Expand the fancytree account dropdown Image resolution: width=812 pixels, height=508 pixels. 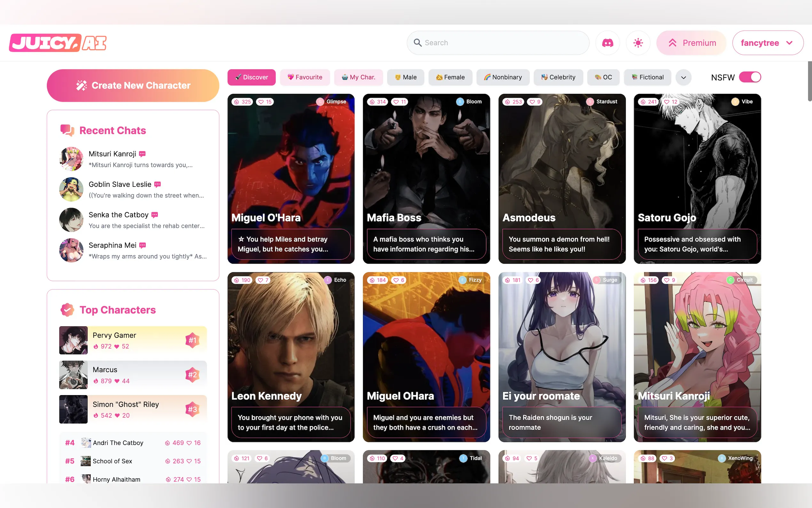pyautogui.click(x=767, y=43)
